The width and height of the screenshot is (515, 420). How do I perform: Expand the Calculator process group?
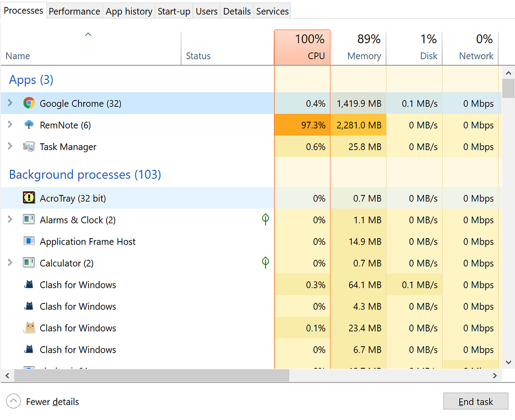11,263
